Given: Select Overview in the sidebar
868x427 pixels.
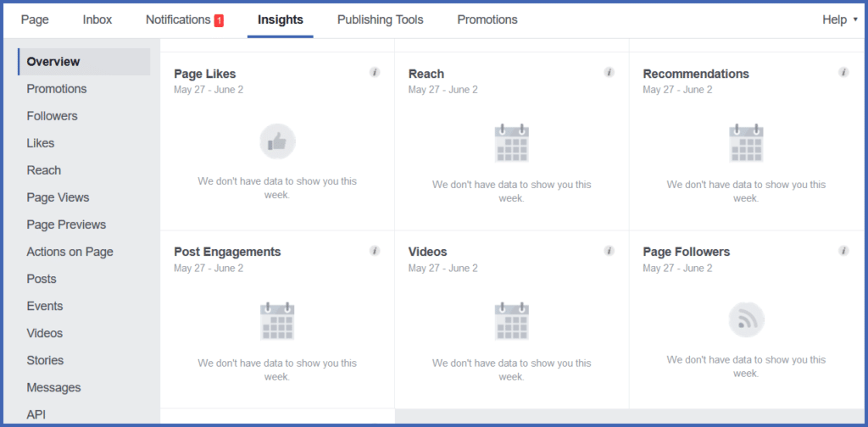Looking at the screenshot, I should pos(84,61).
